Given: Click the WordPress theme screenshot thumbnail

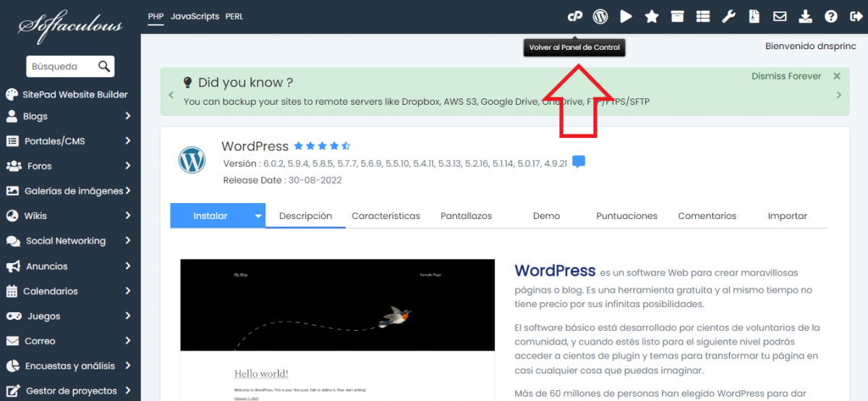Looking at the screenshot, I should tap(337, 329).
